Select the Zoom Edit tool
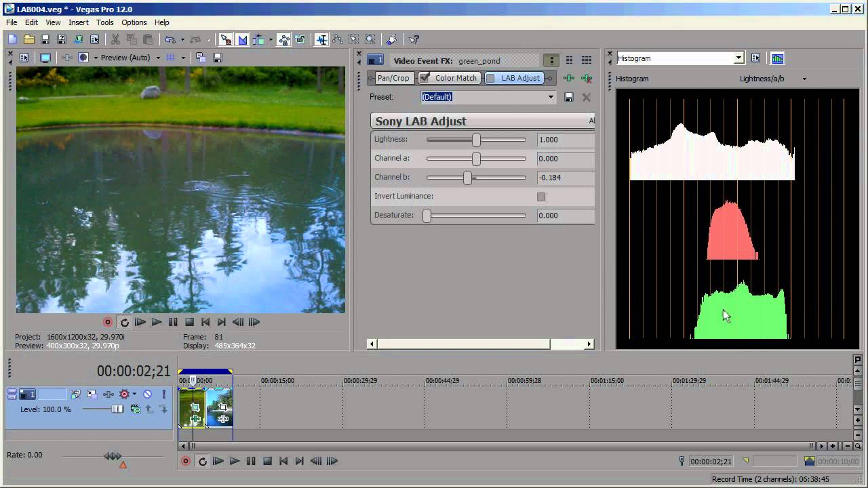Screen dimensions: 868x488 coord(370,40)
